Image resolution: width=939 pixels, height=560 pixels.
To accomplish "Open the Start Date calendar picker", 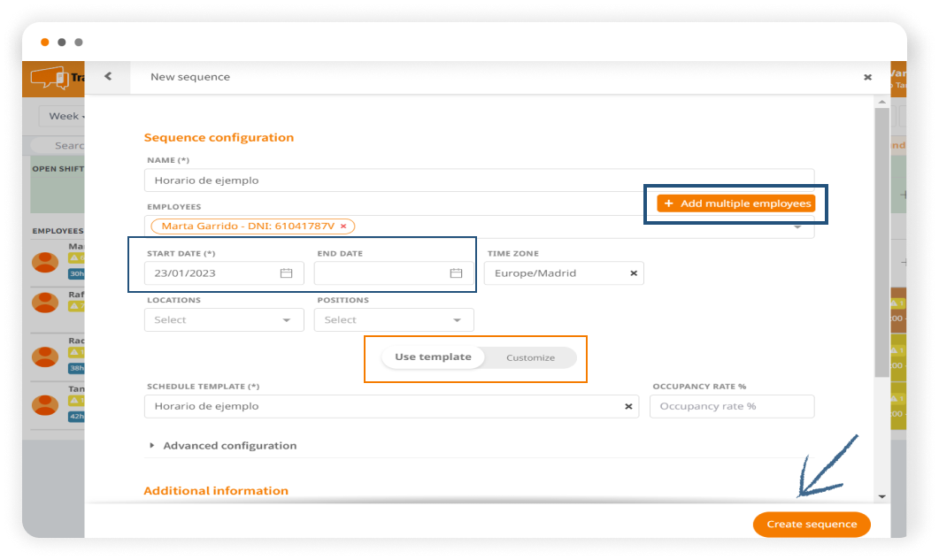I will pos(286,273).
